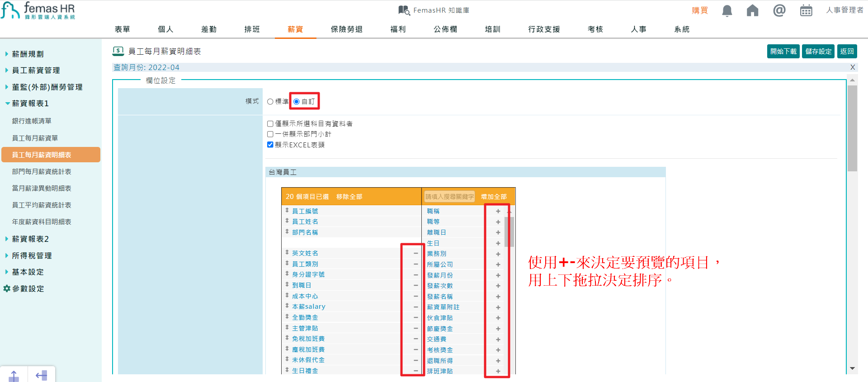This screenshot has height=382, width=868.
Task: Go to home via house icon
Action: (752, 10)
